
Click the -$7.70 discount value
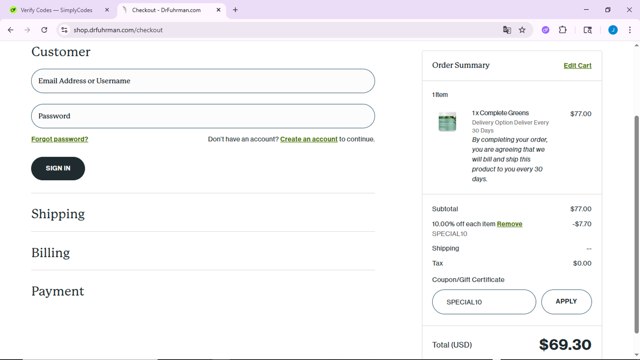click(x=582, y=224)
